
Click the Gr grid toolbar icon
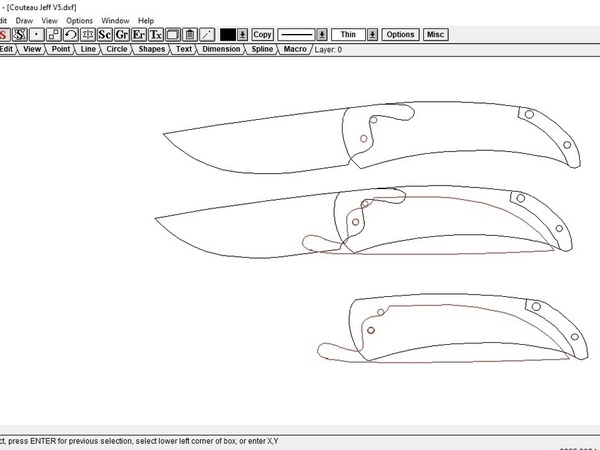[122, 34]
